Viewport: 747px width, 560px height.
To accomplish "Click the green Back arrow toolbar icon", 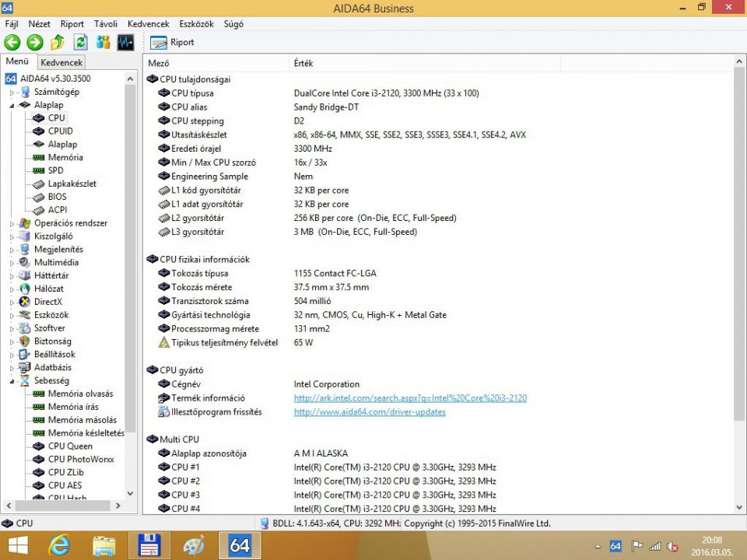I will pyautogui.click(x=12, y=42).
